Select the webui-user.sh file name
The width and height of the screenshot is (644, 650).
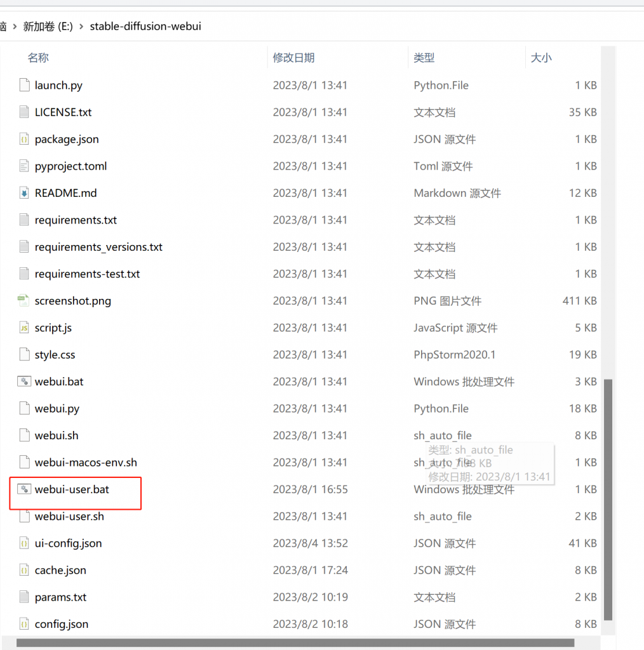coord(69,516)
